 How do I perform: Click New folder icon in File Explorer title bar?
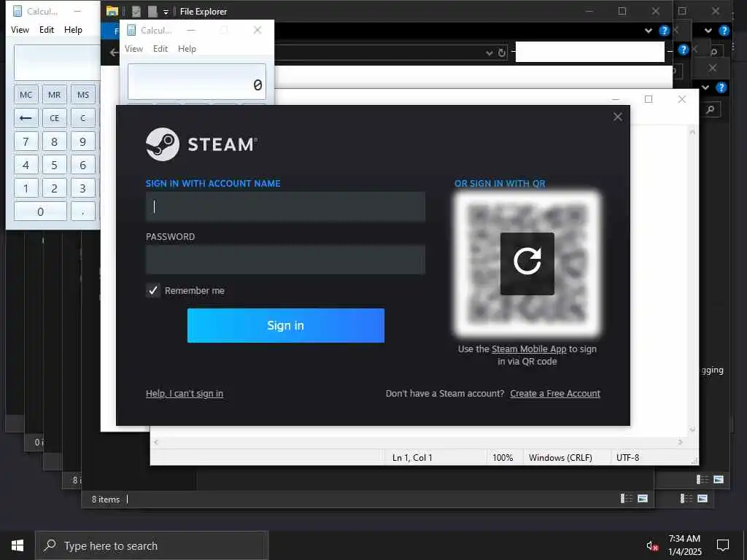[x=152, y=12]
